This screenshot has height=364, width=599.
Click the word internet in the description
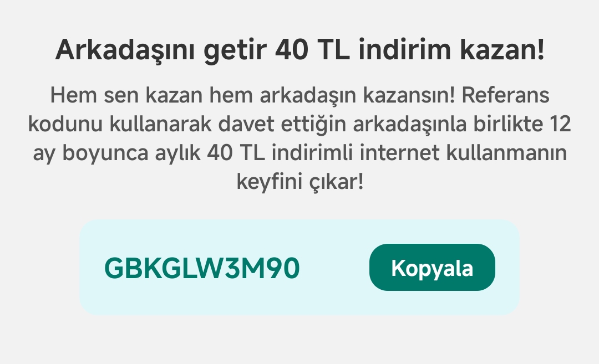[399, 153]
